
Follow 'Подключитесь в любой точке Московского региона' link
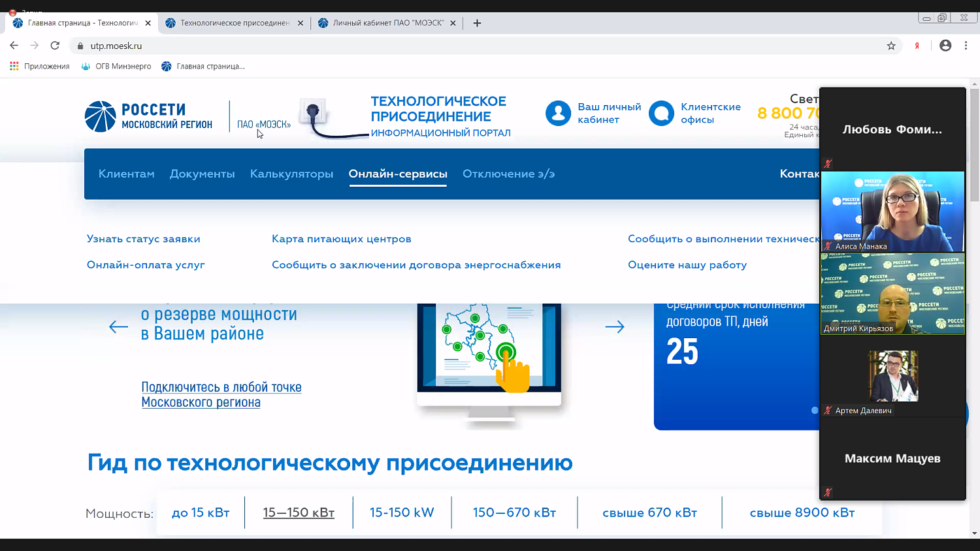pos(221,394)
